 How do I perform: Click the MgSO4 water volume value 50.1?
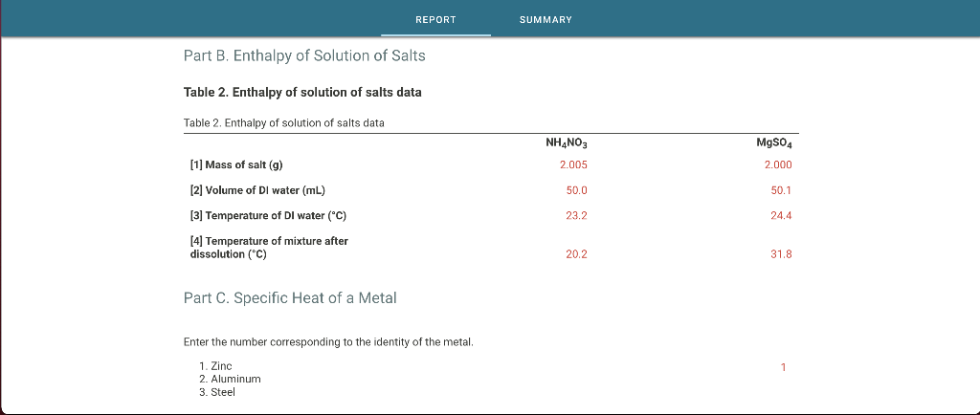(x=781, y=190)
